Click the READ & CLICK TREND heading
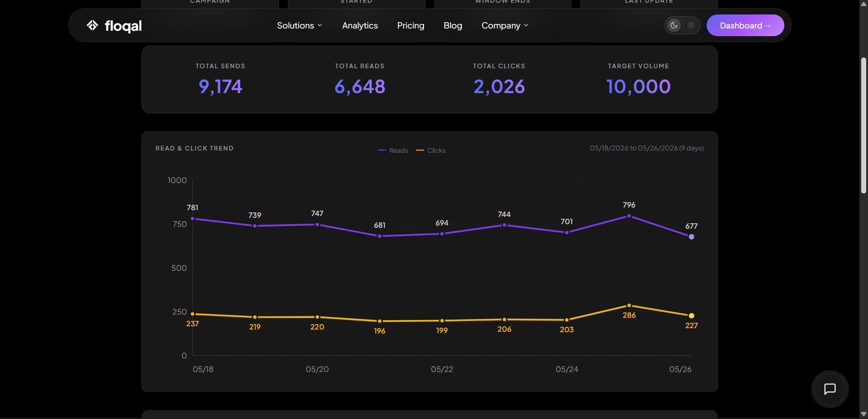The height and width of the screenshot is (419, 868). pos(194,148)
